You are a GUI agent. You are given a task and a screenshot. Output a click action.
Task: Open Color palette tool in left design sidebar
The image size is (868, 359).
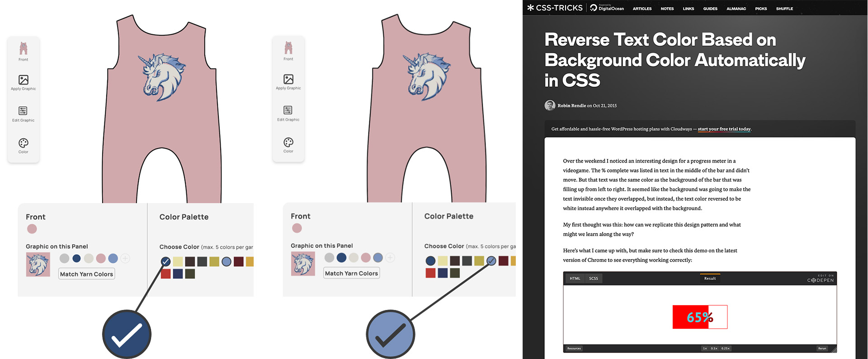[24, 146]
